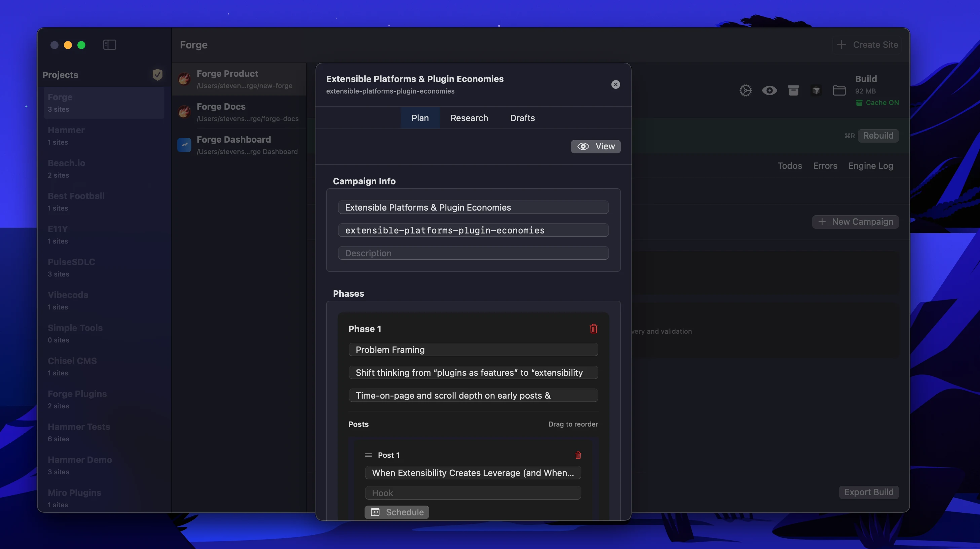
Task: Select the Vibecoda project
Action: click(104, 300)
